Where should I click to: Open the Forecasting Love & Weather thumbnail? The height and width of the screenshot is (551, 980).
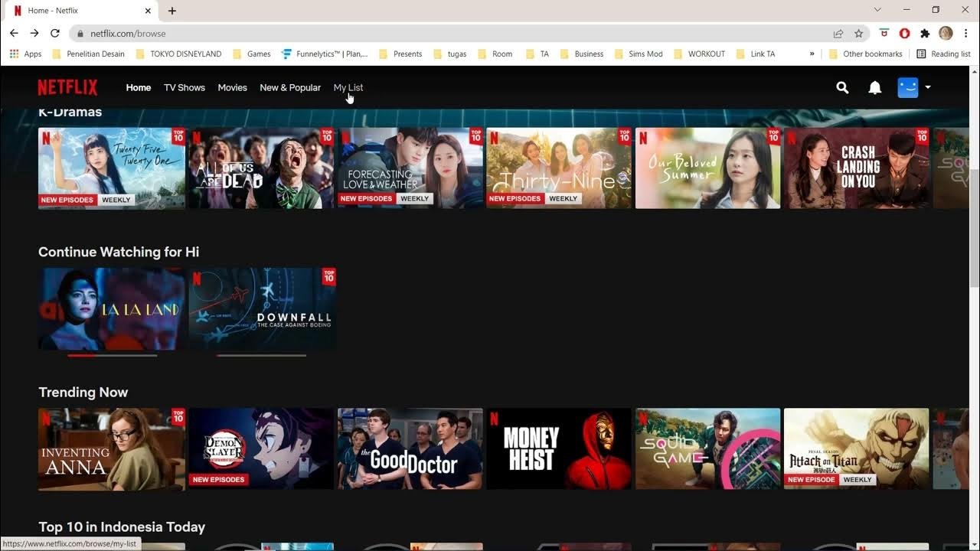pos(410,168)
